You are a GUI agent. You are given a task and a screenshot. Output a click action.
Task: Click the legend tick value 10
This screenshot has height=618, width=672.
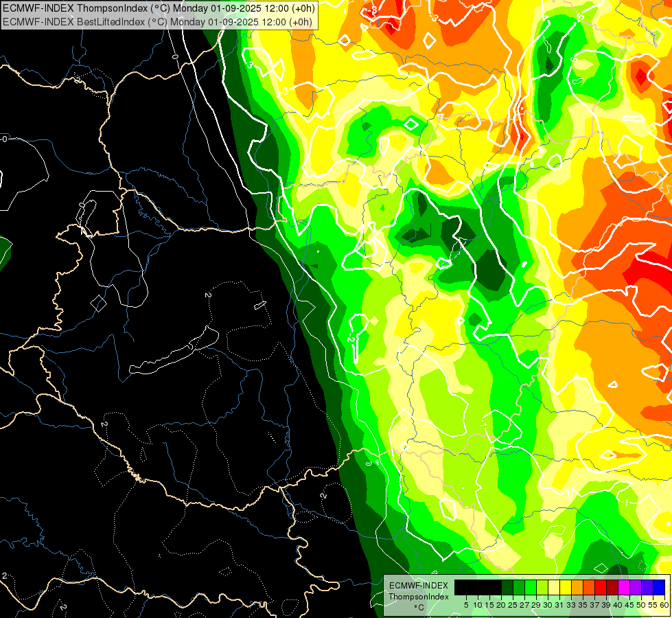pos(478,605)
